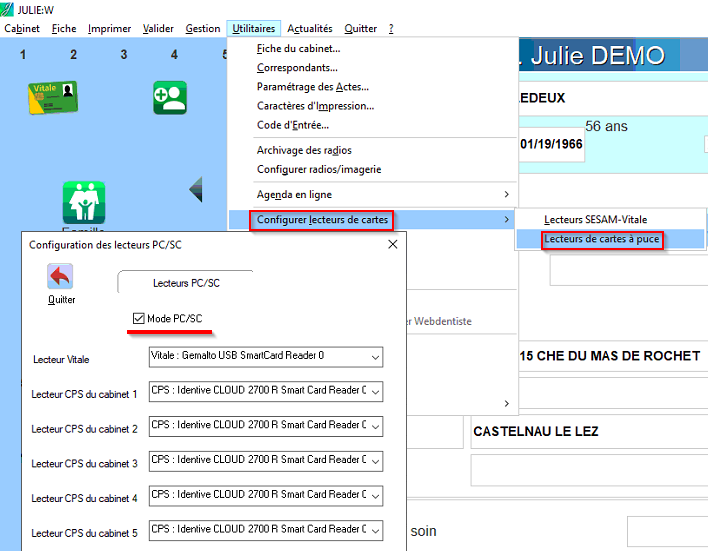Click the Quitter menu in menu bar
Screen dimensions: 708x551
click(x=360, y=28)
